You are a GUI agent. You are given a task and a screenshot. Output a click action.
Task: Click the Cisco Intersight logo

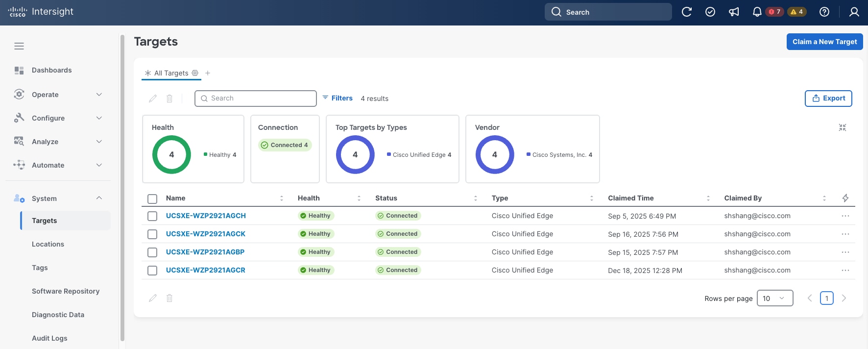[x=41, y=12]
